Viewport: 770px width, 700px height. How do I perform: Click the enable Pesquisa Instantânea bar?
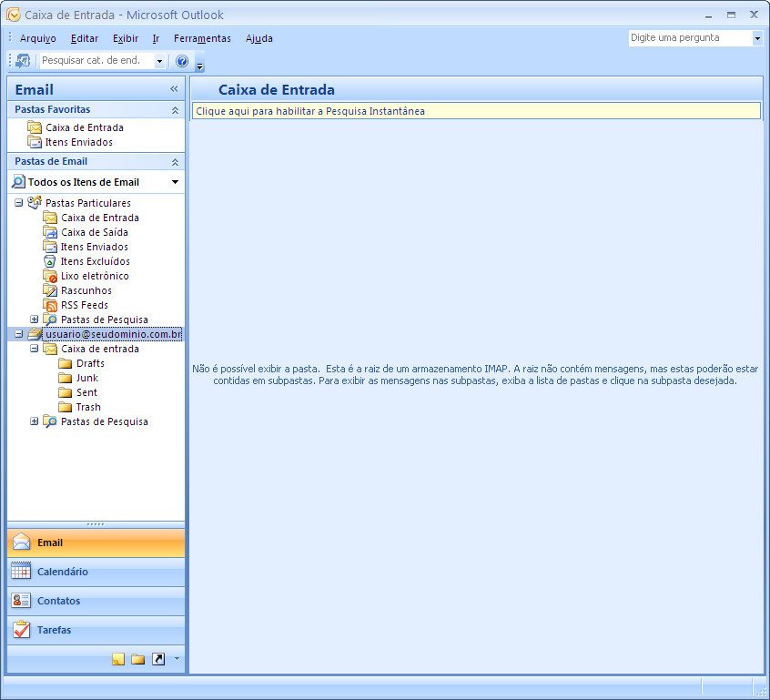click(x=476, y=111)
